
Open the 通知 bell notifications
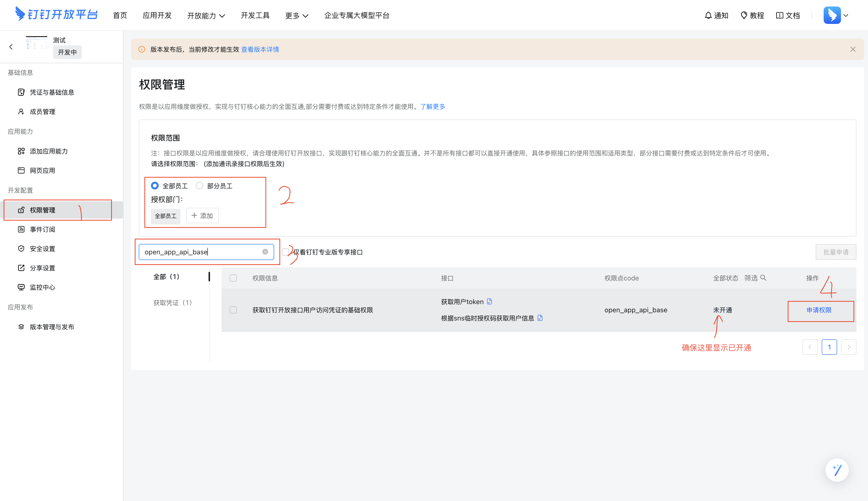point(716,15)
